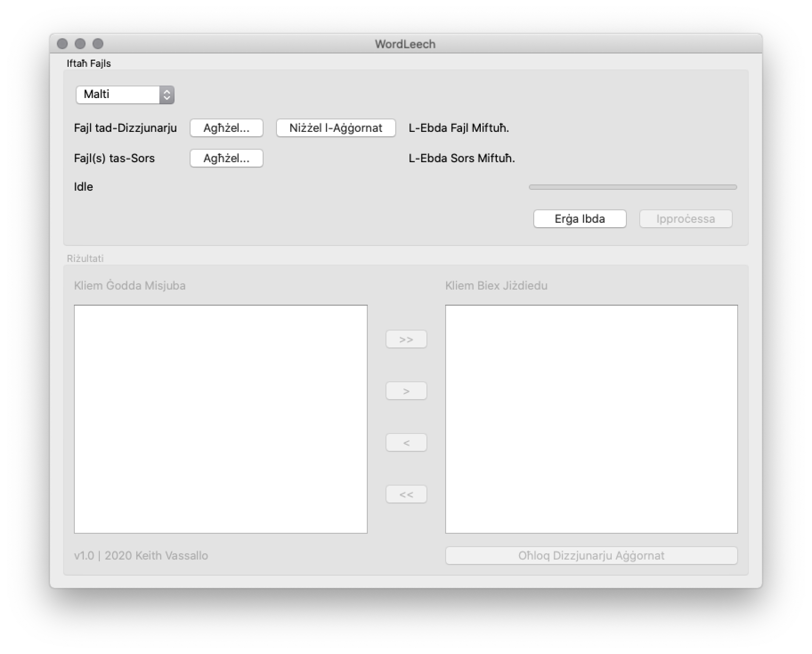Select the disabled Ipproċessa button
812x654 pixels.
[685, 218]
